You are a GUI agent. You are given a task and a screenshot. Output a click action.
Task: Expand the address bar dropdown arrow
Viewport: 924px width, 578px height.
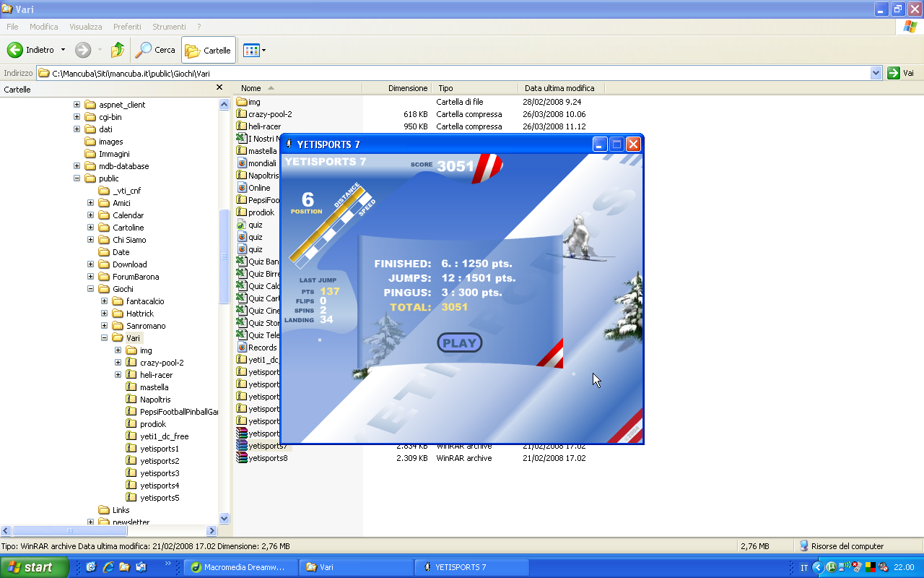876,73
